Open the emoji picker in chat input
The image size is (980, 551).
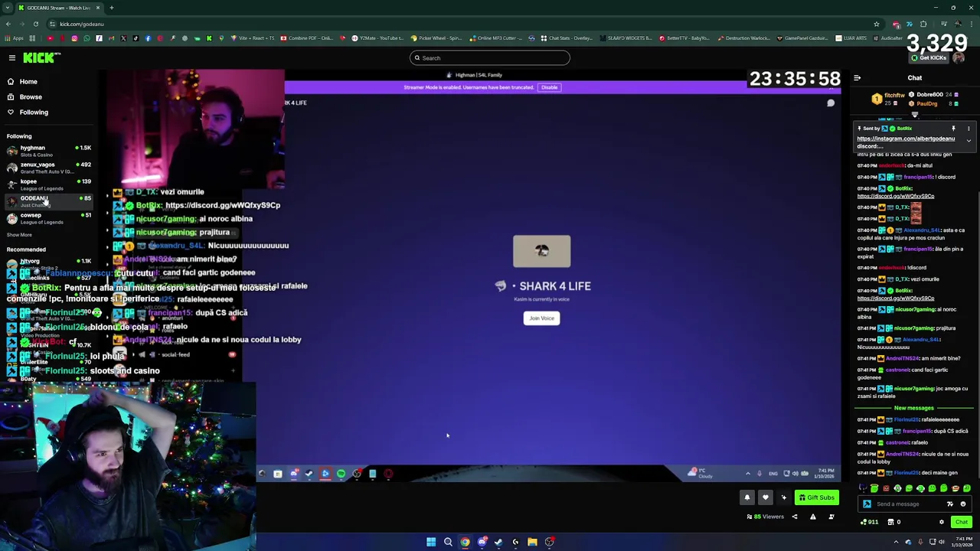point(963,504)
